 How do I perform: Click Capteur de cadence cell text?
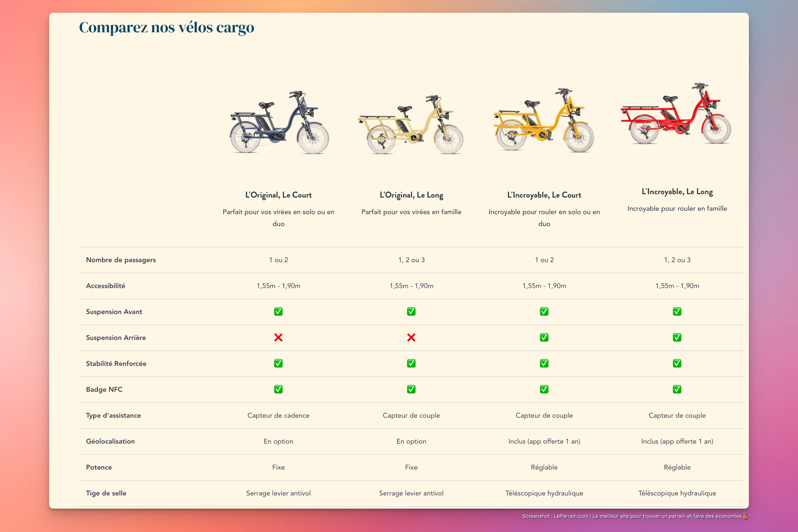pyautogui.click(x=278, y=415)
